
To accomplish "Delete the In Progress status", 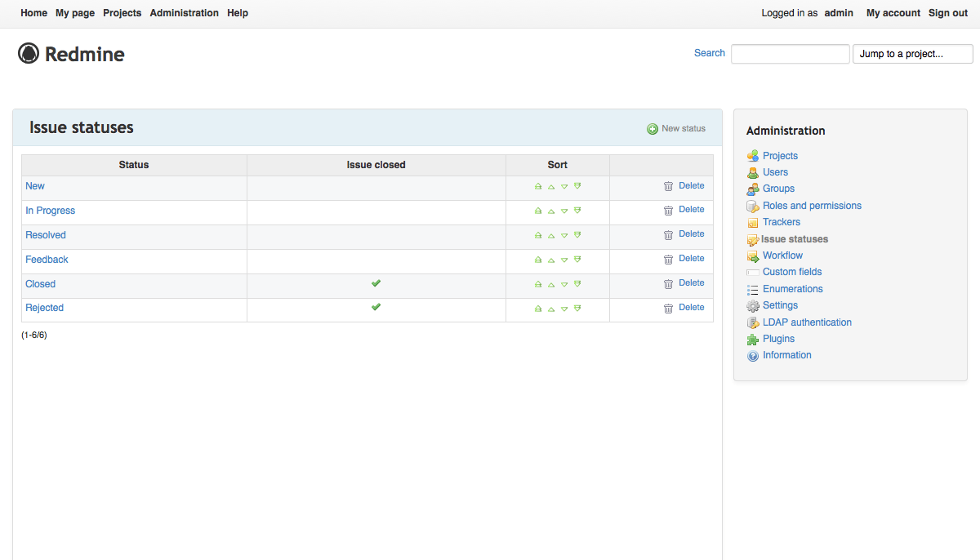I will [x=684, y=210].
